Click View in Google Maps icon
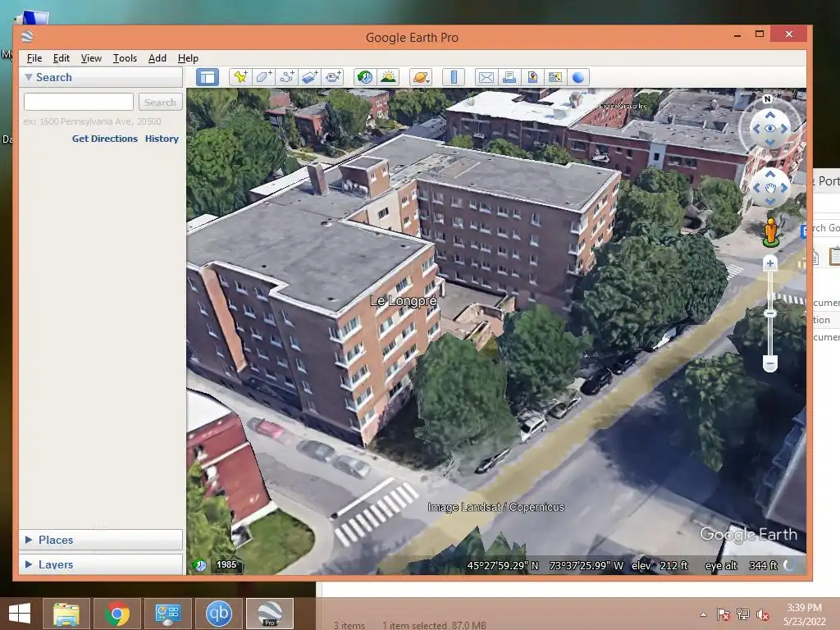Image resolution: width=840 pixels, height=630 pixels. tap(555, 77)
